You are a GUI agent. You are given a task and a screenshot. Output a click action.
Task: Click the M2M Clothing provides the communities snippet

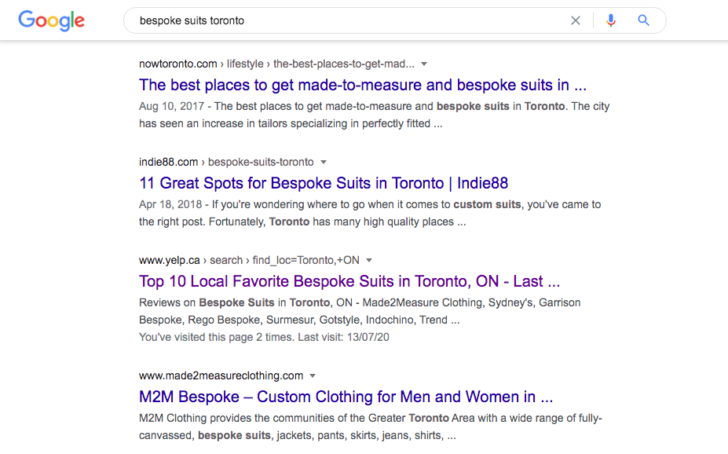(370, 427)
